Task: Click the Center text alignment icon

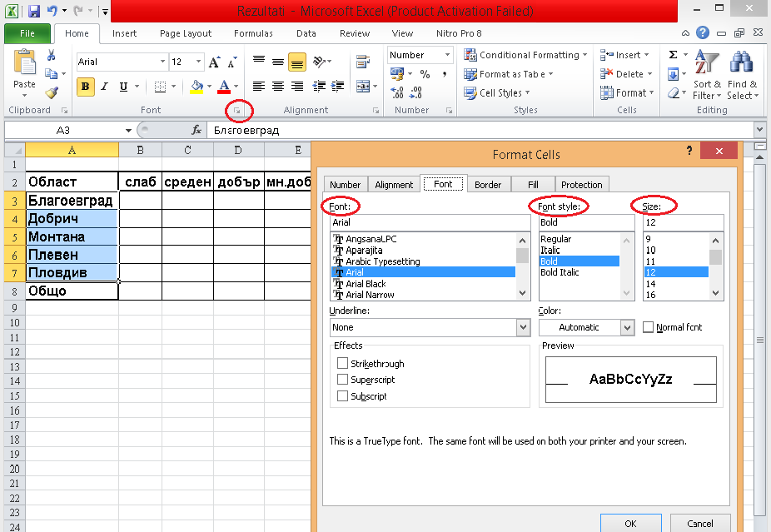Action: pyautogui.click(x=277, y=87)
